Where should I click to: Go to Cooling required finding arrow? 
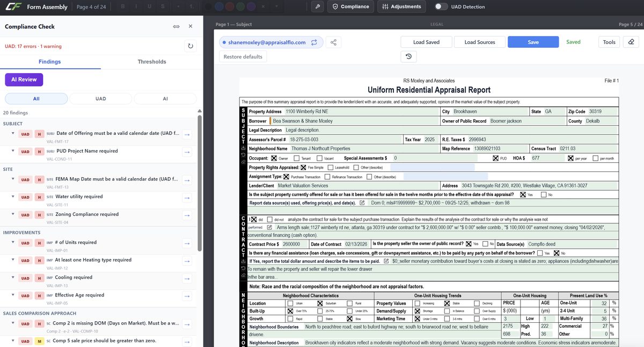(x=187, y=279)
